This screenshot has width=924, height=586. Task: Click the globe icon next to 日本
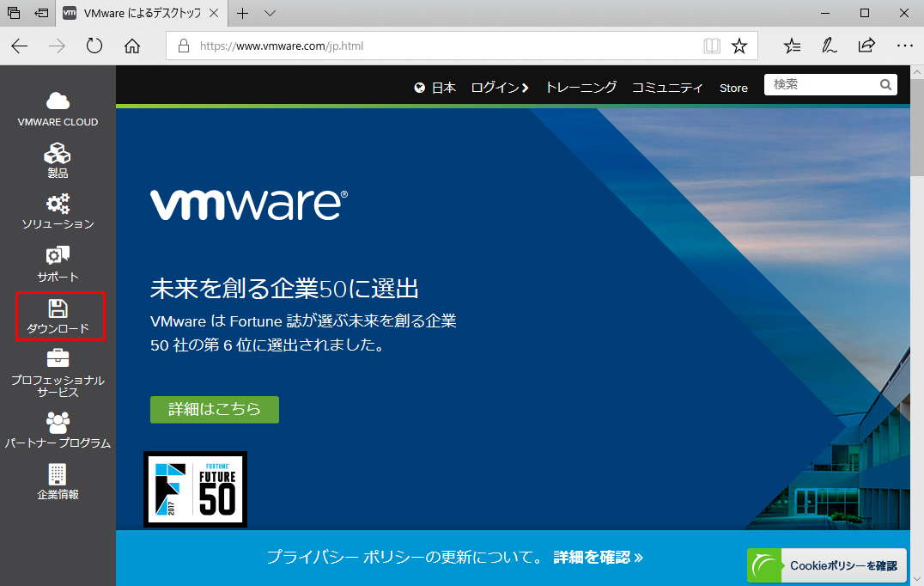pyautogui.click(x=419, y=88)
